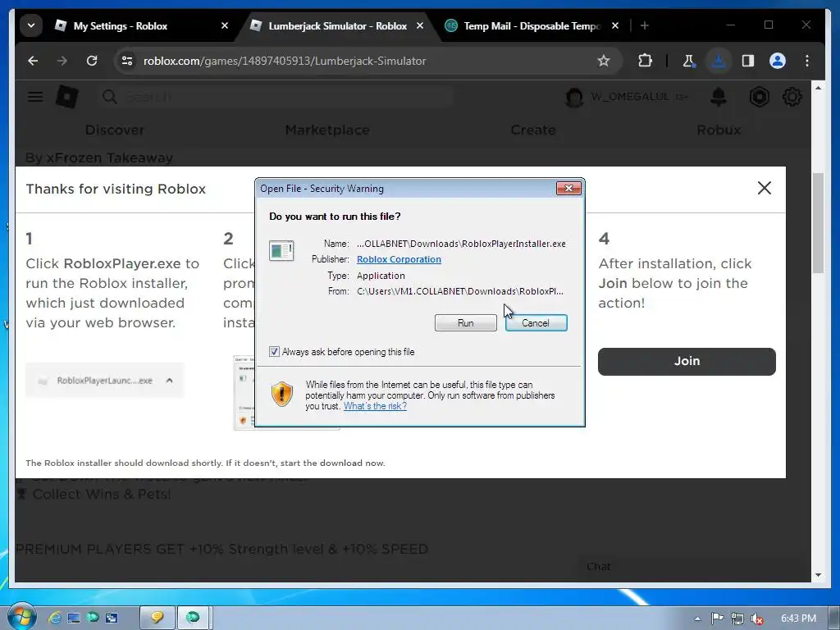Go to the Marketplace page
The height and width of the screenshot is (630, 840).
click(326, 130)
